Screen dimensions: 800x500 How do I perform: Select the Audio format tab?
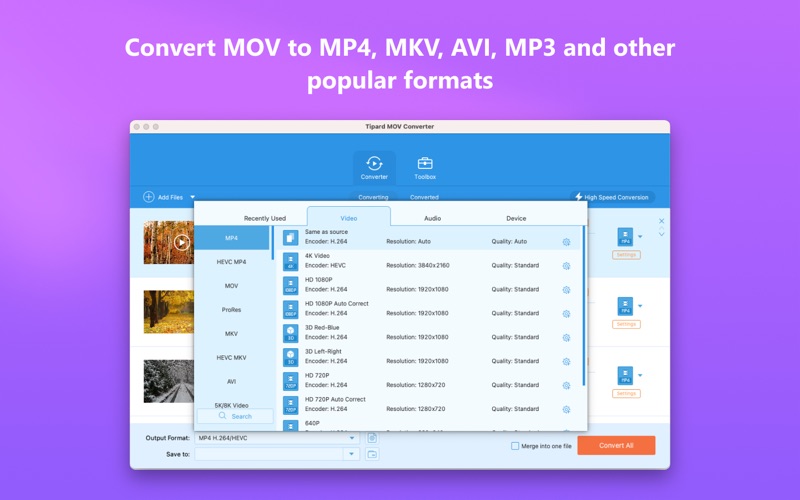(x=432, y=218)
